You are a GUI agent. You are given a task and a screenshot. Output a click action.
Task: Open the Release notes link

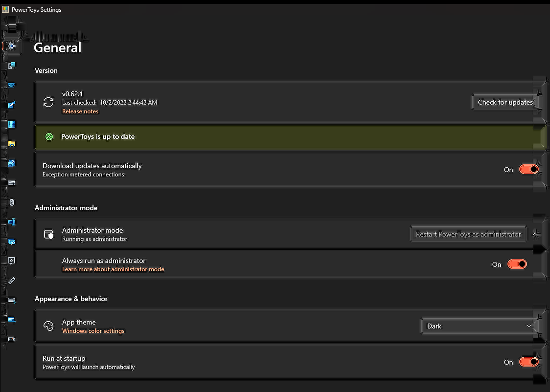coord(80,111)
